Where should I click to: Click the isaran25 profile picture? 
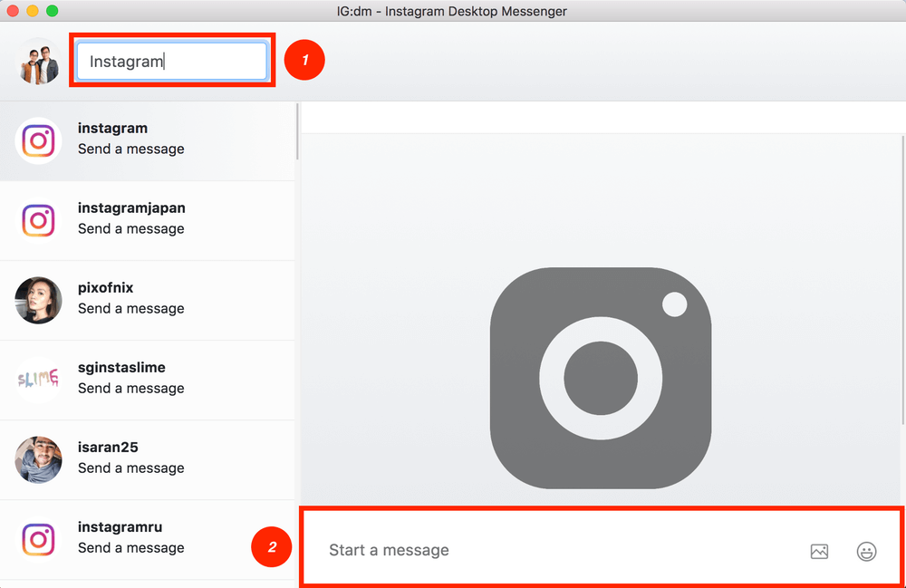tap(38, 459)
